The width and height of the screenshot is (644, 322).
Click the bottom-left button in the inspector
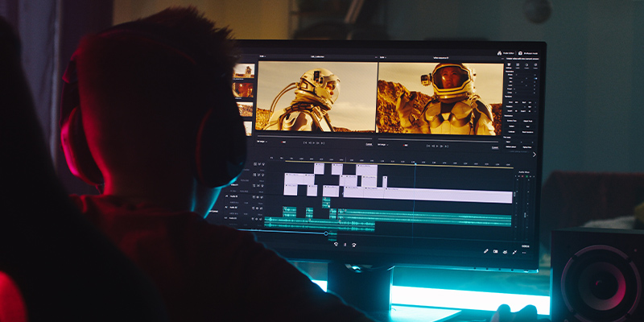(511, 147)
